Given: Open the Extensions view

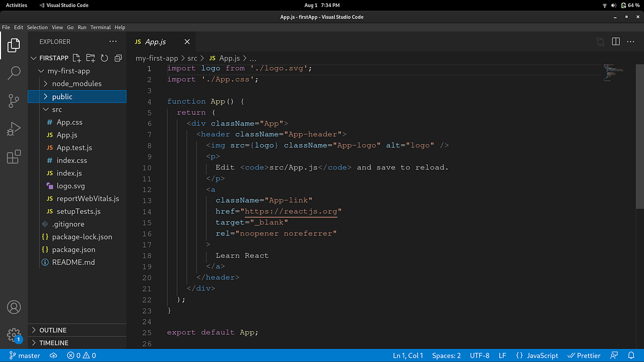Looking at the screenshot, I should coord(13,157).
